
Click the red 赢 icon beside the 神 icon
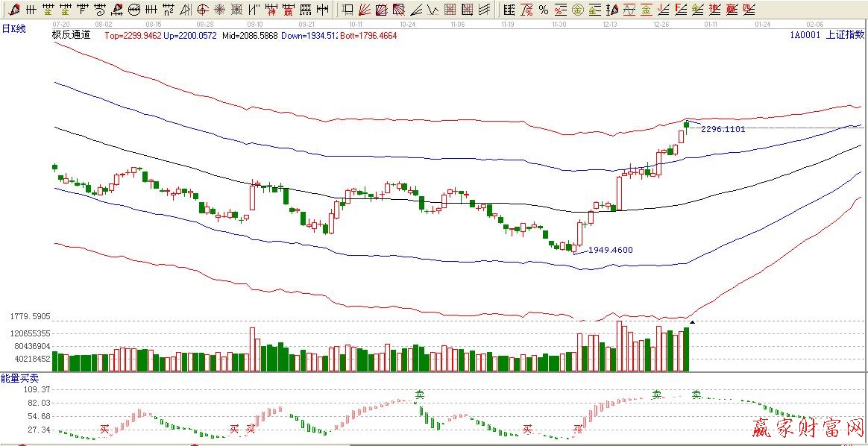click(x=287, y=10)
